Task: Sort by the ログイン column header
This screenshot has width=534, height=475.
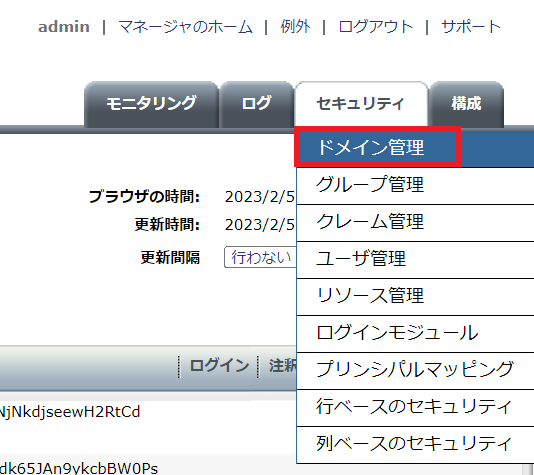Action: click(219, 366)
